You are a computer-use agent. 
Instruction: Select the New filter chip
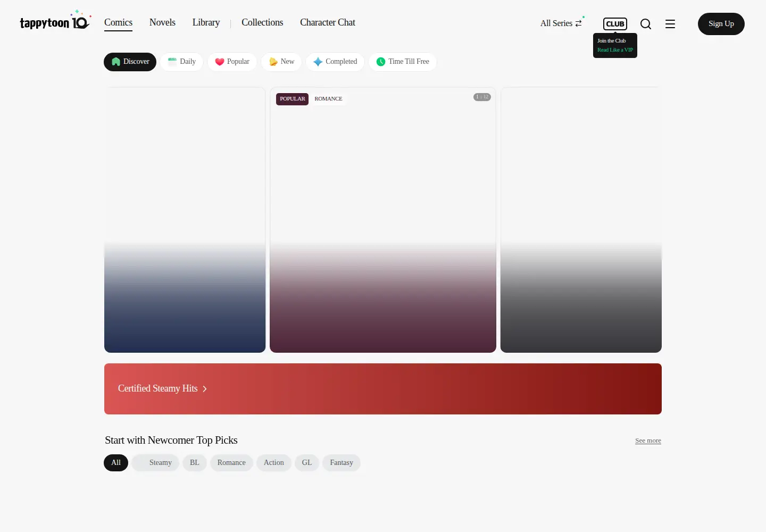[281, 62]
